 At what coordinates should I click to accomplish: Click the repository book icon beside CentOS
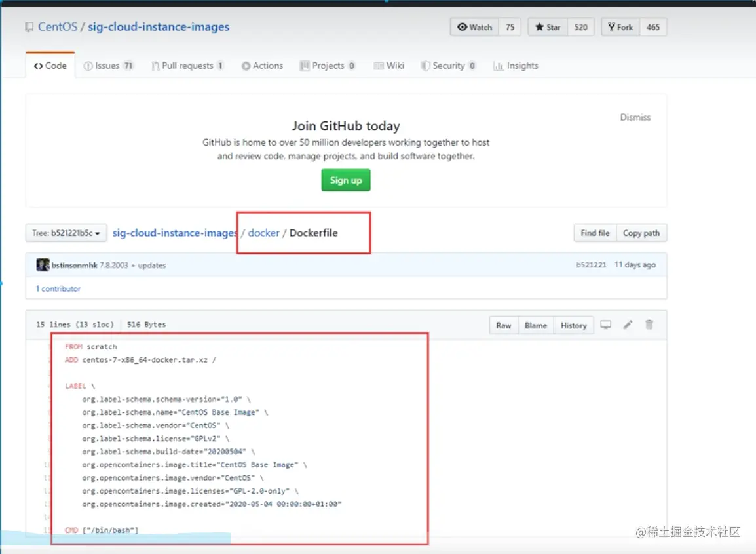click(29, 27)
